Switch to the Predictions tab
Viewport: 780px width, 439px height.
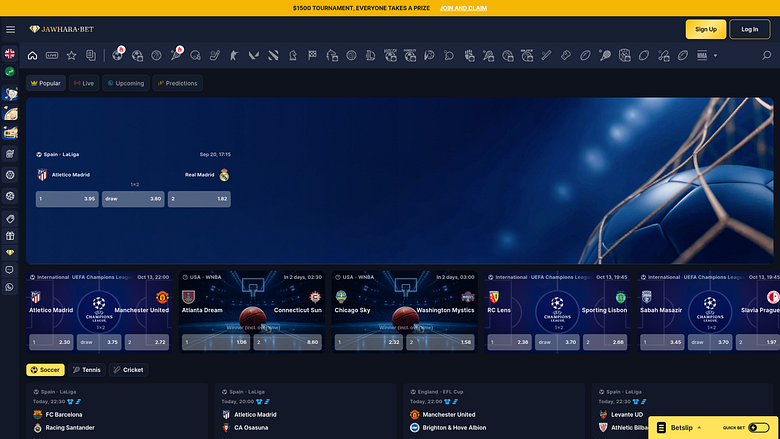[178, 83]
